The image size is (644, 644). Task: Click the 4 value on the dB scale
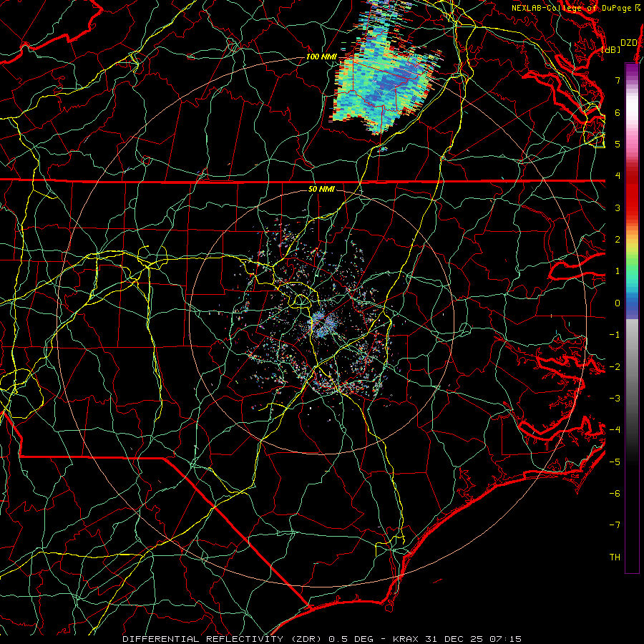pos(618,176)
